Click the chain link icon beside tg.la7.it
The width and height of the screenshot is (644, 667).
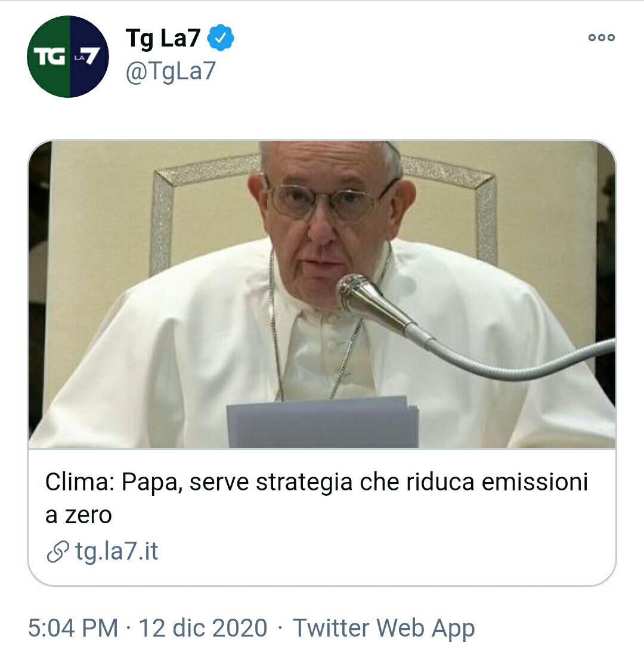(x=57, y=552)
